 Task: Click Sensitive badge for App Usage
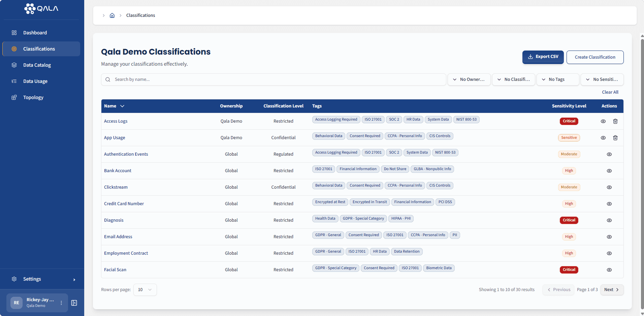[x=569, y=138]
